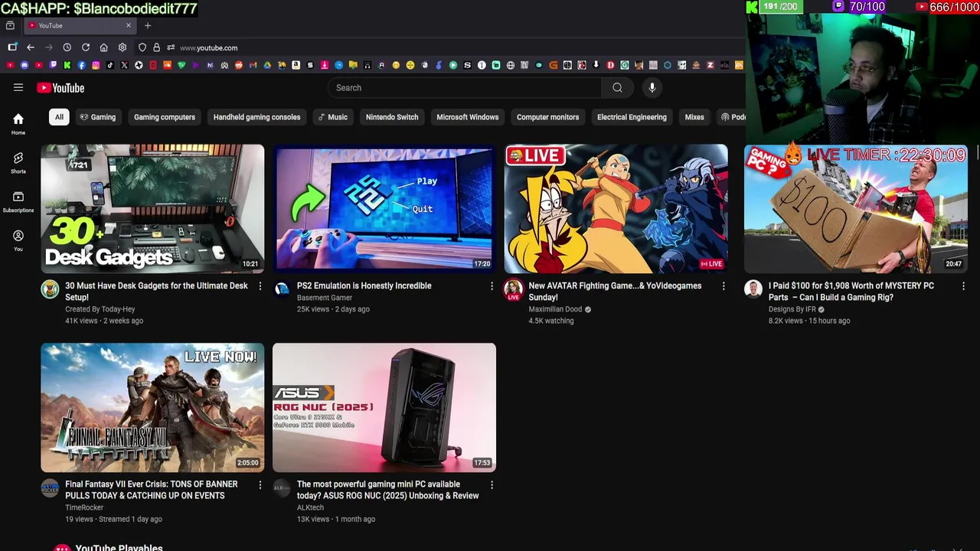Select the Mixes chip
This screenshot has width=980, height=551.
tap(694, 117)
